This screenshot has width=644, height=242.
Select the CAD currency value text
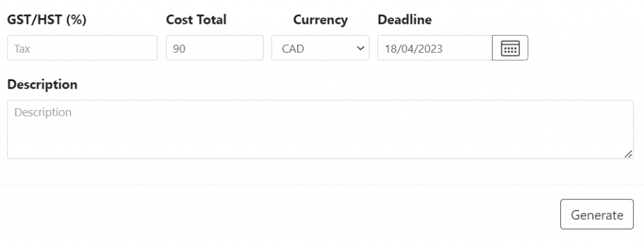point(293,49)
